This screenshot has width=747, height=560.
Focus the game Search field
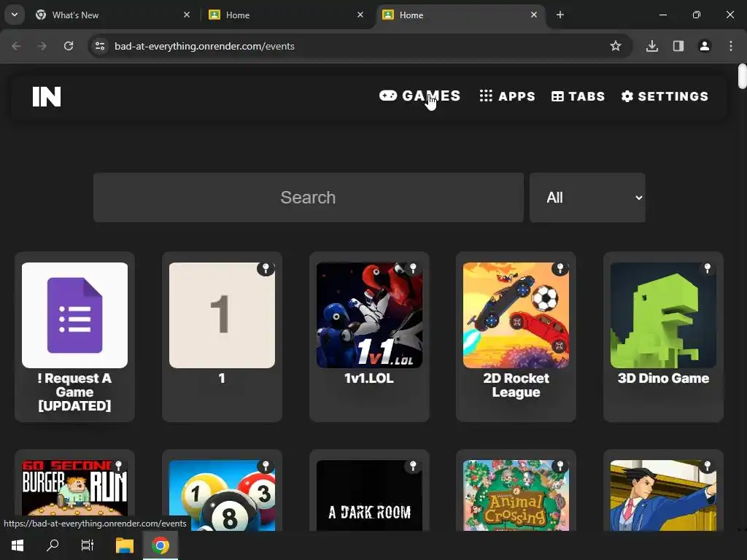tap(309, 197)
